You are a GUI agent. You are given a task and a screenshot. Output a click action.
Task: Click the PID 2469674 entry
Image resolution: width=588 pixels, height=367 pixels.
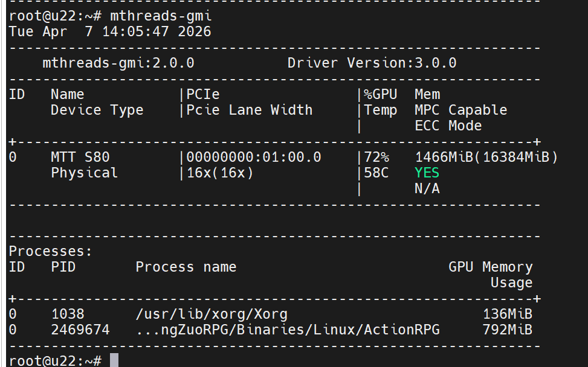tap(80, 330)
